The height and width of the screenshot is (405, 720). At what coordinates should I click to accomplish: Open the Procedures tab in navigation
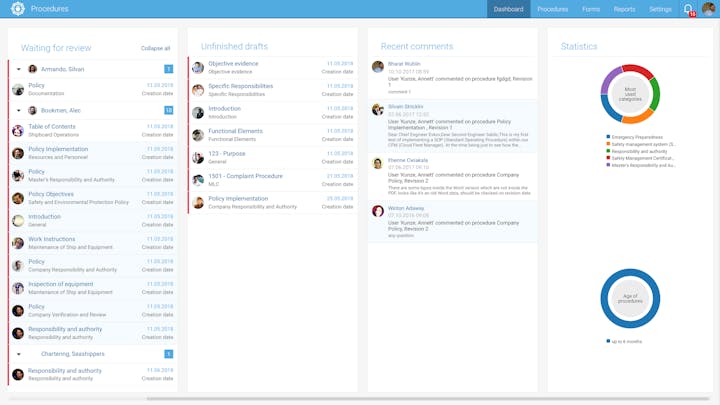coord(552,9)
